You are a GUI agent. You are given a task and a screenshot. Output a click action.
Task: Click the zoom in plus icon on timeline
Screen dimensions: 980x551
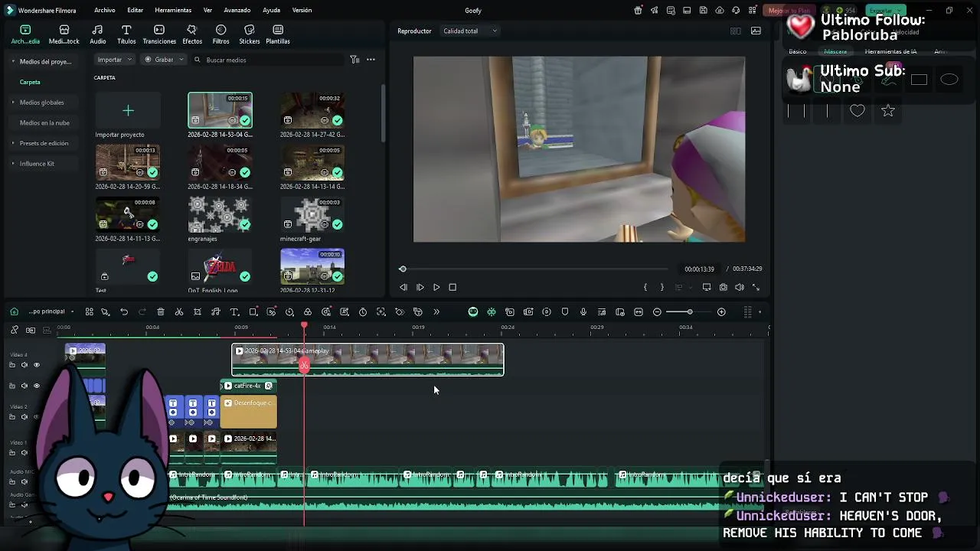pos(721,312)
